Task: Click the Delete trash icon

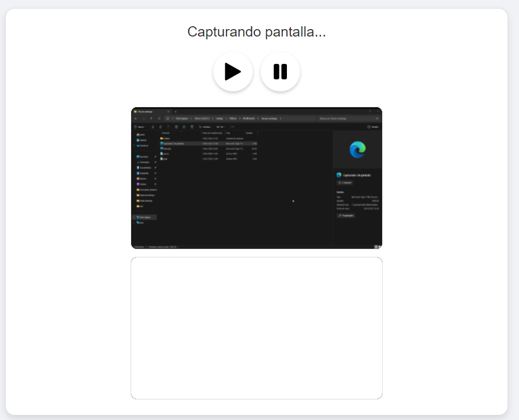Action: coord(193,126)
